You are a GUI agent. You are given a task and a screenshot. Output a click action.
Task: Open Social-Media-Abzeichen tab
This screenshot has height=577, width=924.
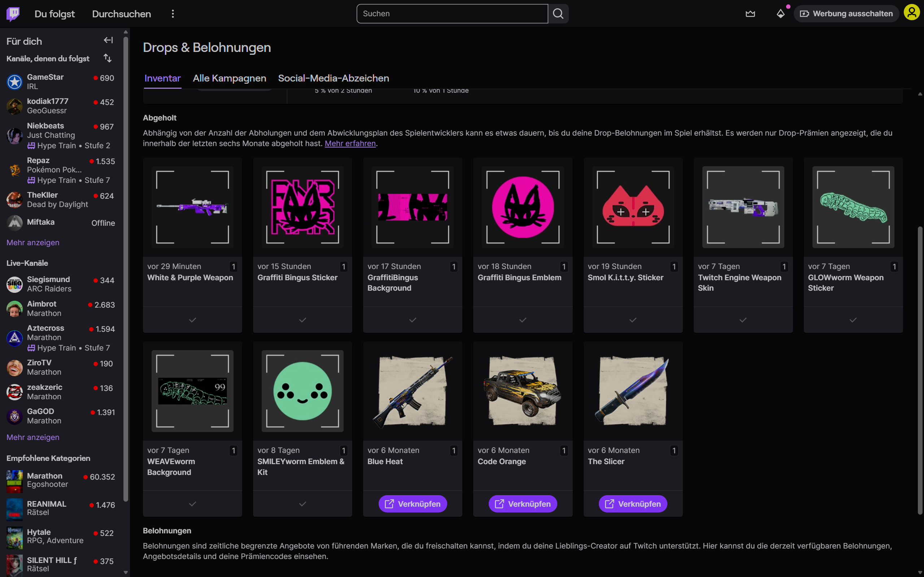point(334,78)
